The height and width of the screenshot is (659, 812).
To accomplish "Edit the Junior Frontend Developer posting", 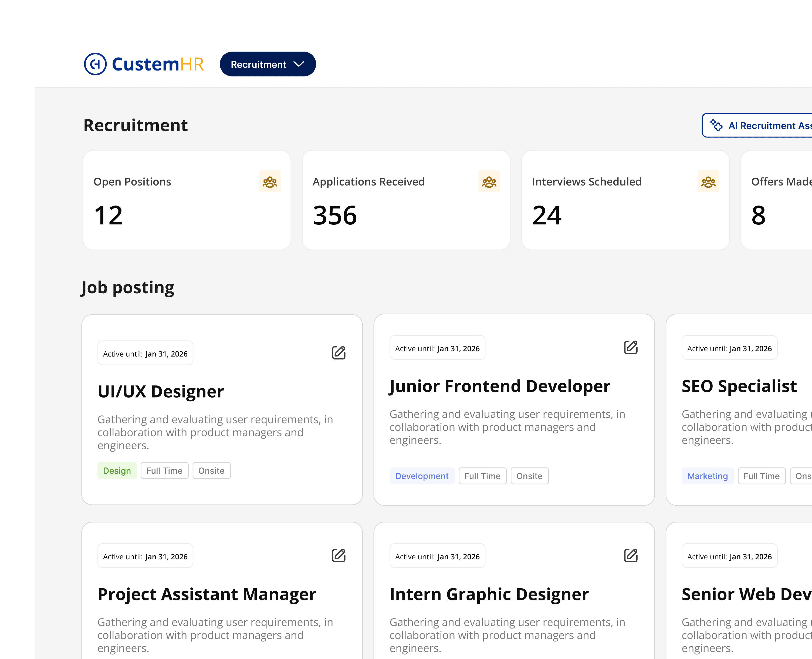I will point(631,347).
